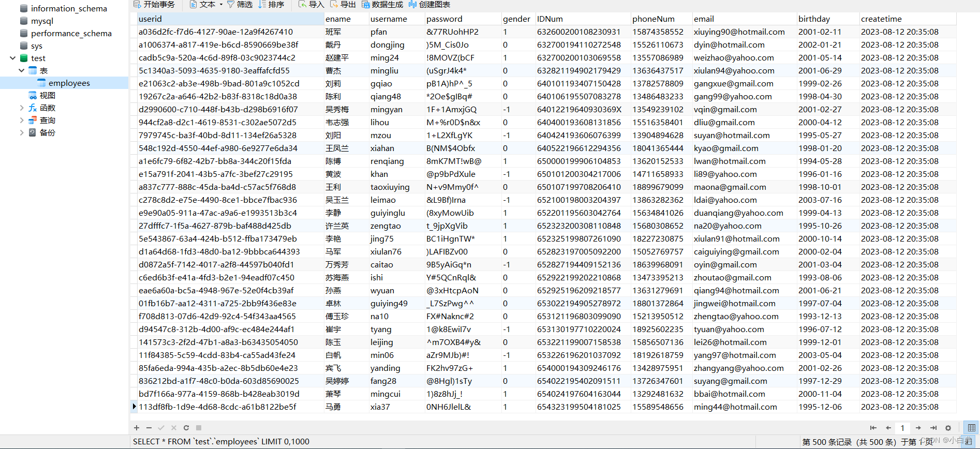
Task: Go to the last page of records
Action: (x=933, y=428)
